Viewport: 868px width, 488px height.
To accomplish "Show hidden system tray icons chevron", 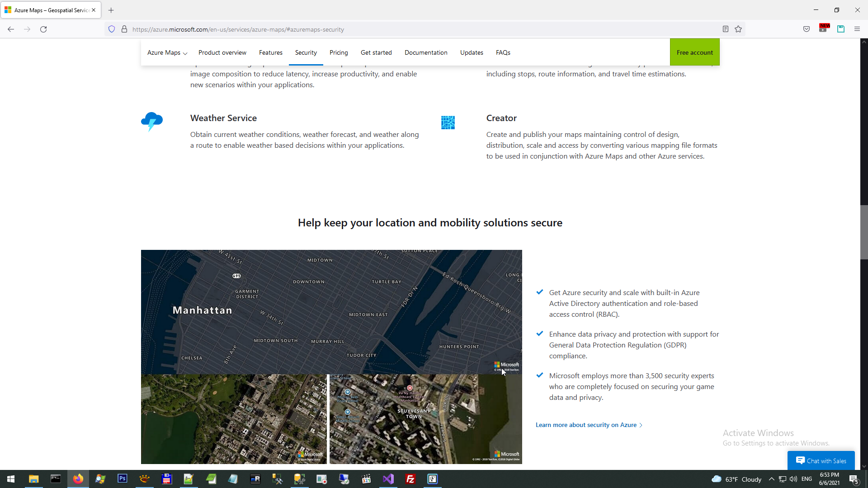I will tap(771, 479).
